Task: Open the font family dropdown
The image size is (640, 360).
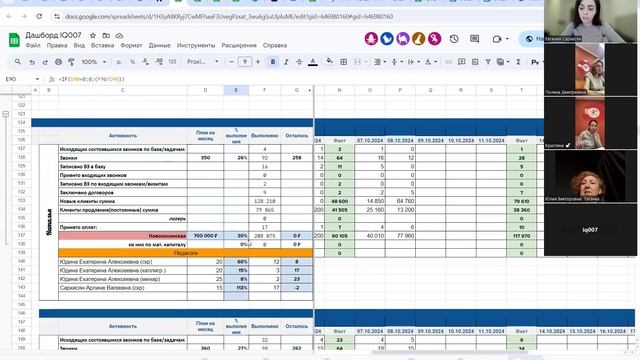Action: click(203, 62)
